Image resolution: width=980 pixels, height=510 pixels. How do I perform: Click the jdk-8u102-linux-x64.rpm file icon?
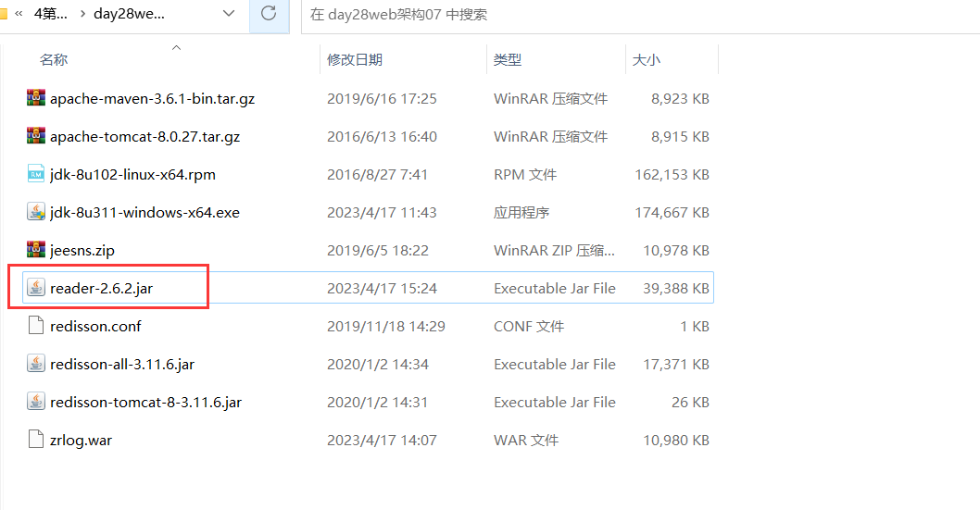click(x=36, y=174)
